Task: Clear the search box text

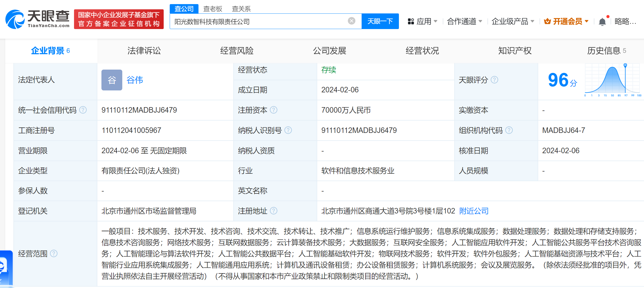Action: [x=351, y=21]
